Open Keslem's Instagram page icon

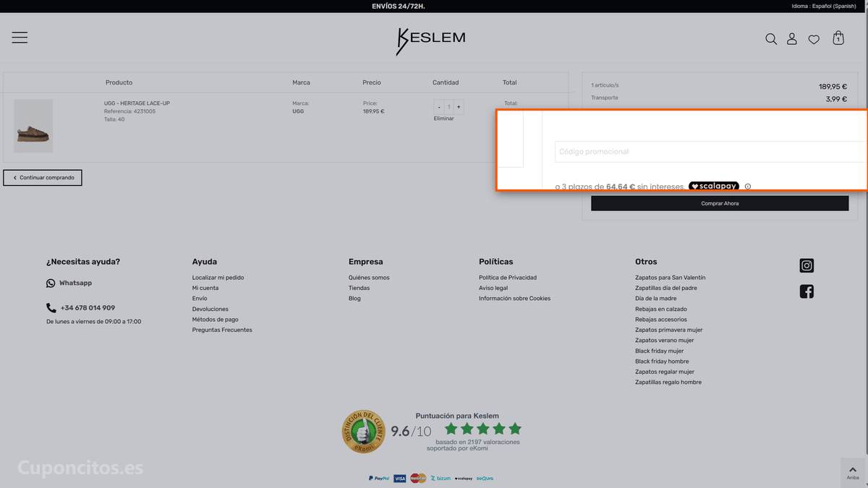pyautogui.click(x=807, y=265)
